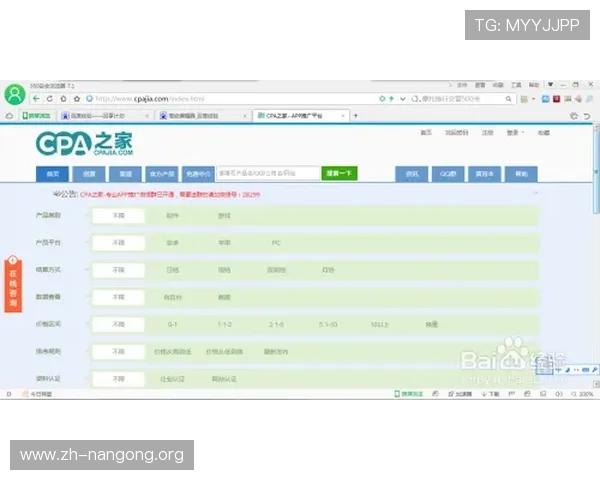Image resolution: width=600 pixels, height=480 pixels.
Task: Expand the 登录 dropdown in the page header
Action: pyautogui.click(x=515, y=132)
